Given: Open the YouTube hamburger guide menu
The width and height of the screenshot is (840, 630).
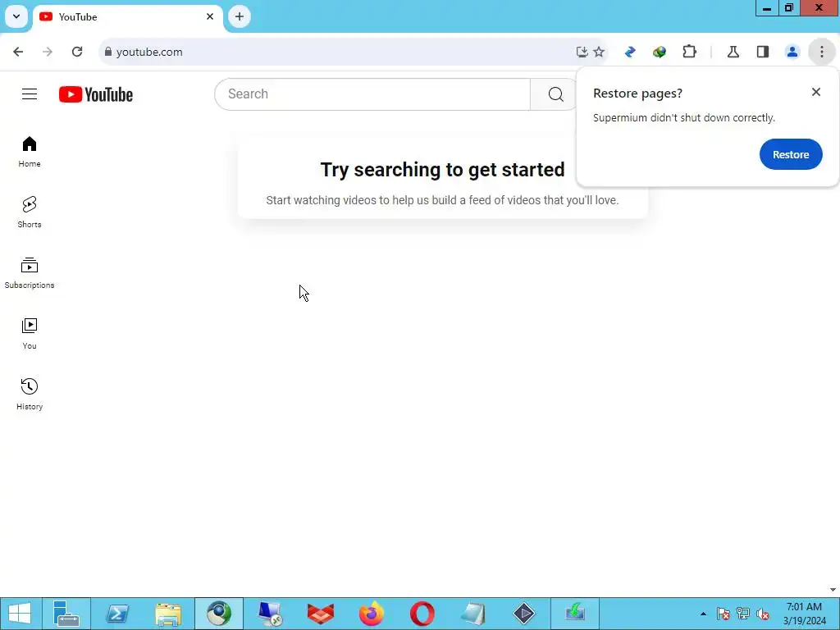Looking at the screenshot, I should point(30,94).
